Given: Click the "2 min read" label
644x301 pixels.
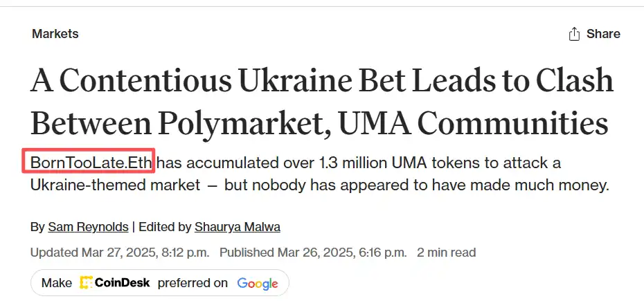Looking at the screenshot, I should (x=446, y=253).
